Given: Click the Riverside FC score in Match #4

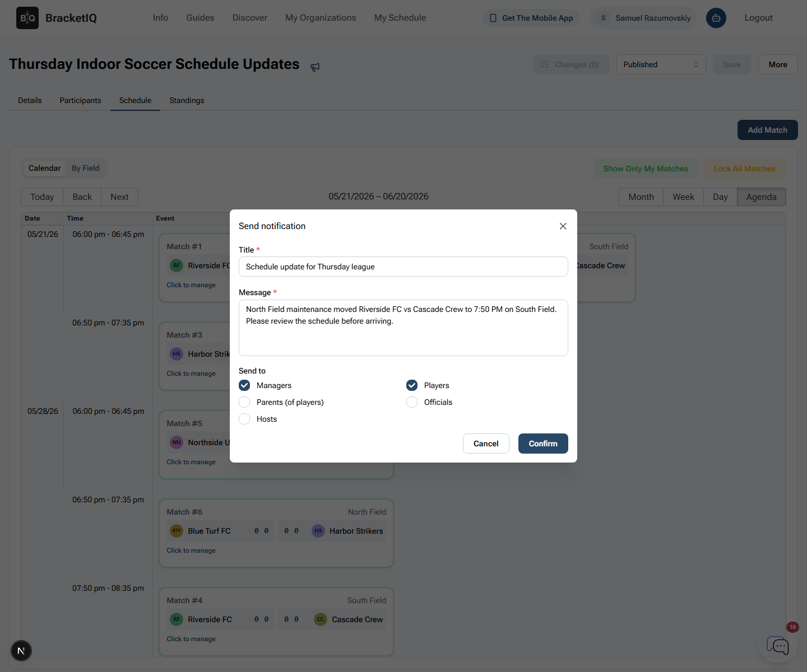Looking at the screenshot, I should point(261,619).
